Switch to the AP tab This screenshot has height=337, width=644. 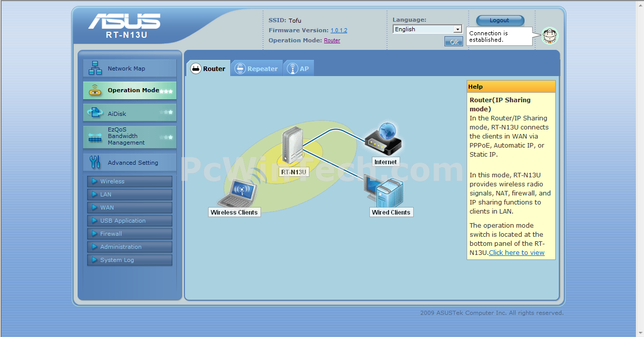298,69
